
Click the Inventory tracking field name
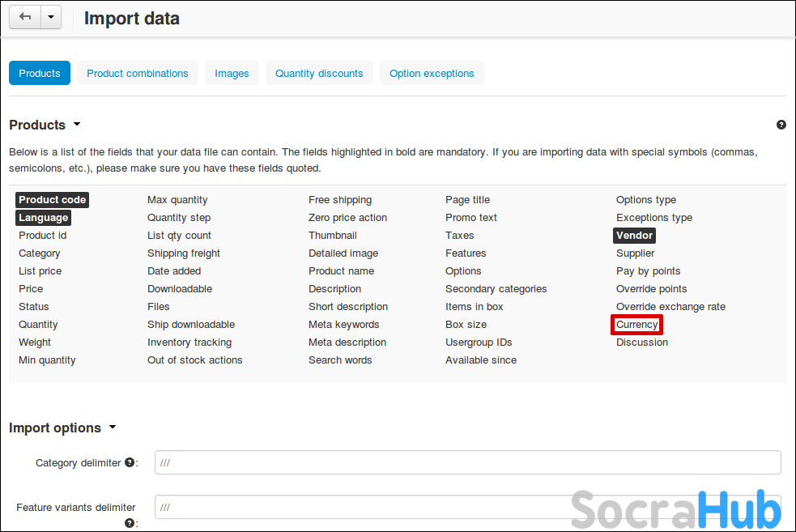tap(189, 343)
